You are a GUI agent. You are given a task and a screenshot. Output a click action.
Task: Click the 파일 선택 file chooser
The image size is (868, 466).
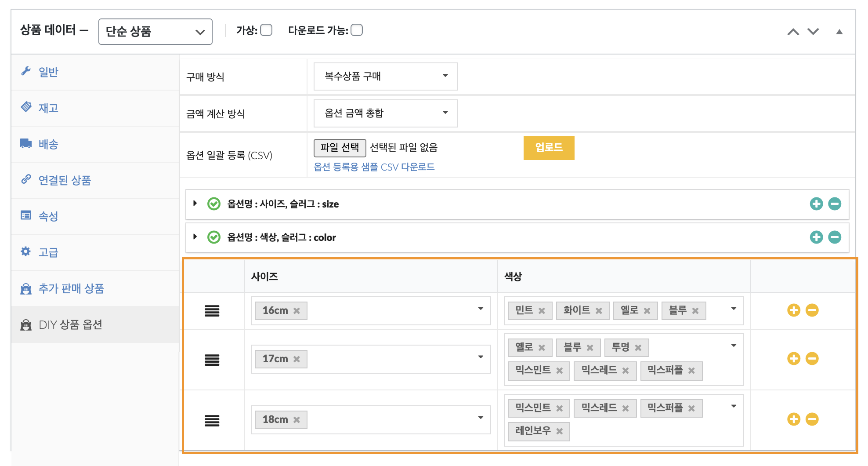tap(340, 148)
